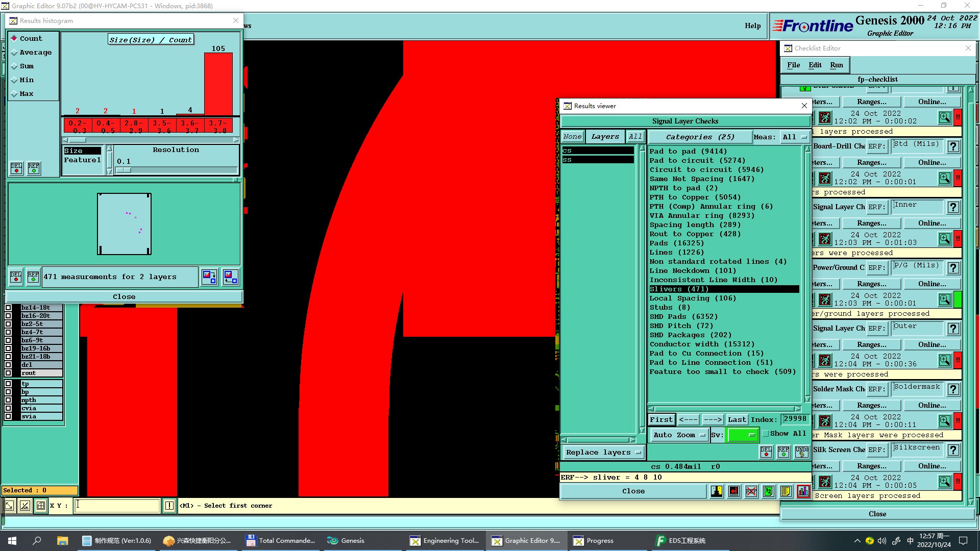
Task: Open the Silkscreen check help question icon
Action: point(953,450)
